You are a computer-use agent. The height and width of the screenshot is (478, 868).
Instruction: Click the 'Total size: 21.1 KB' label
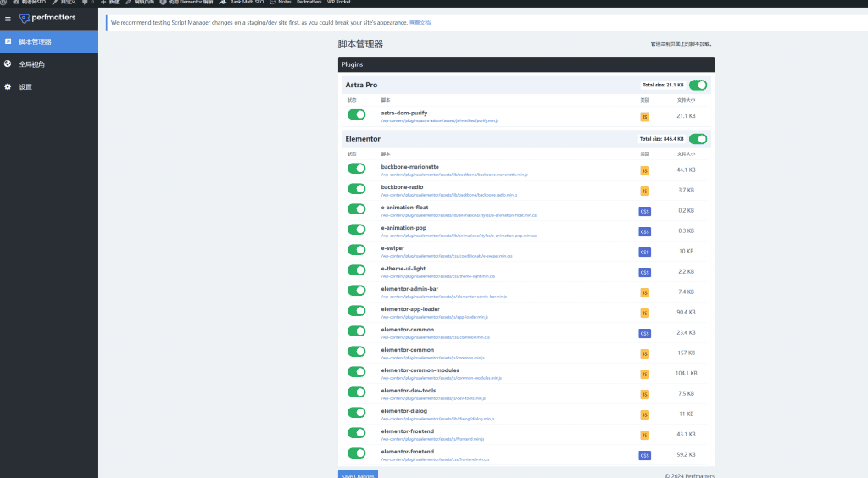[x=663, y=86]
